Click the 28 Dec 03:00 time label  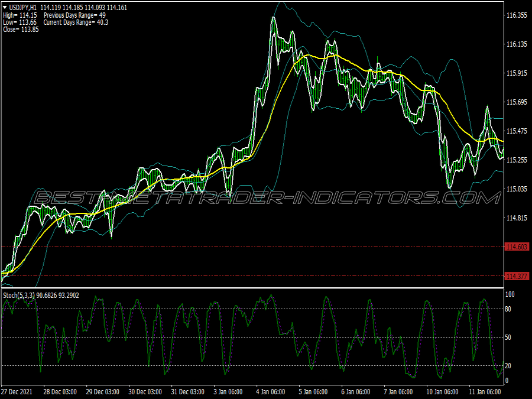[60, 392]
